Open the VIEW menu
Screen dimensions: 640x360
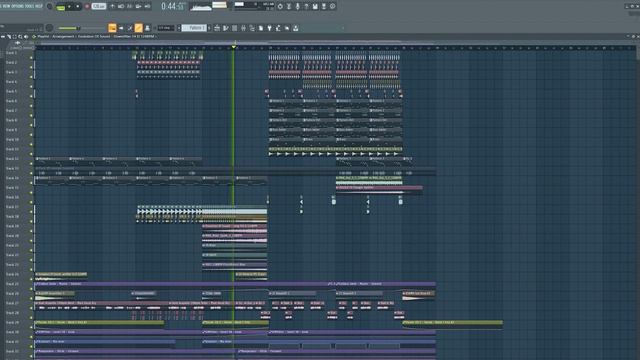[x=6, y=6]
